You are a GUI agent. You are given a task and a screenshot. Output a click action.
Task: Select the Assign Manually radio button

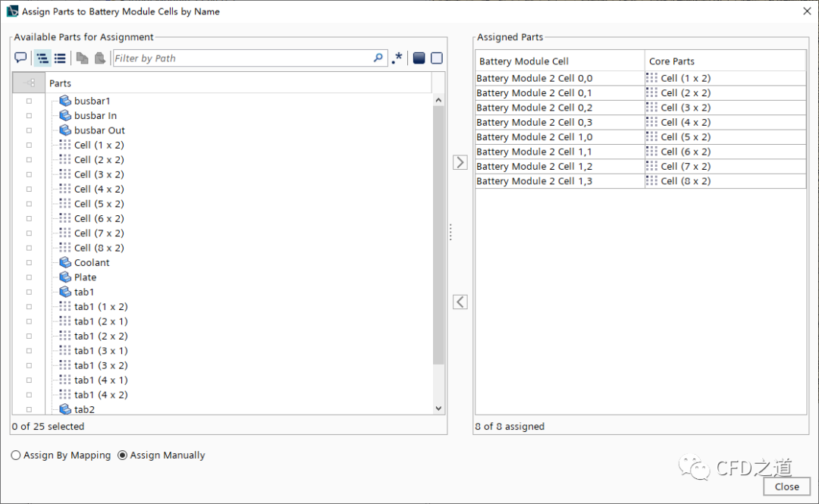[123, 455]
